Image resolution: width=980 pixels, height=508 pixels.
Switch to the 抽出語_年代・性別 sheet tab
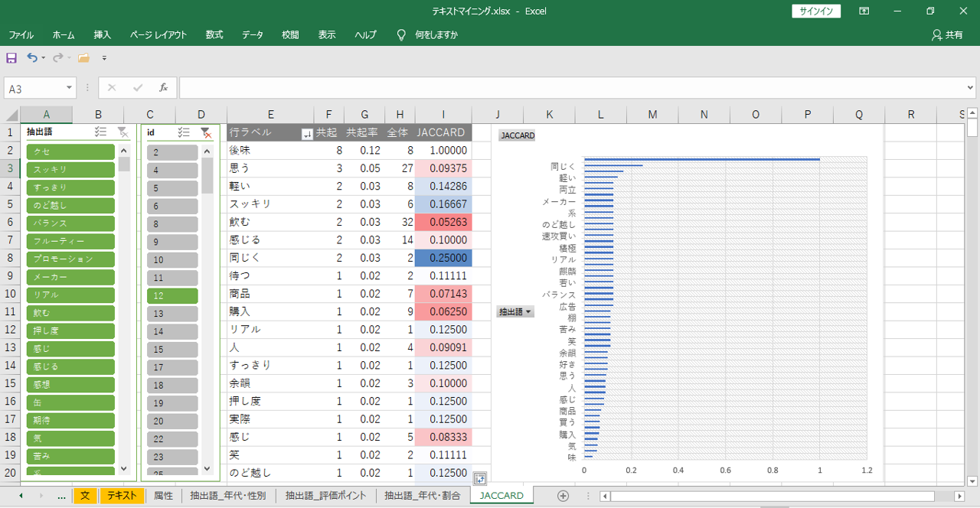pyautogui.click(x=228, y=496)
